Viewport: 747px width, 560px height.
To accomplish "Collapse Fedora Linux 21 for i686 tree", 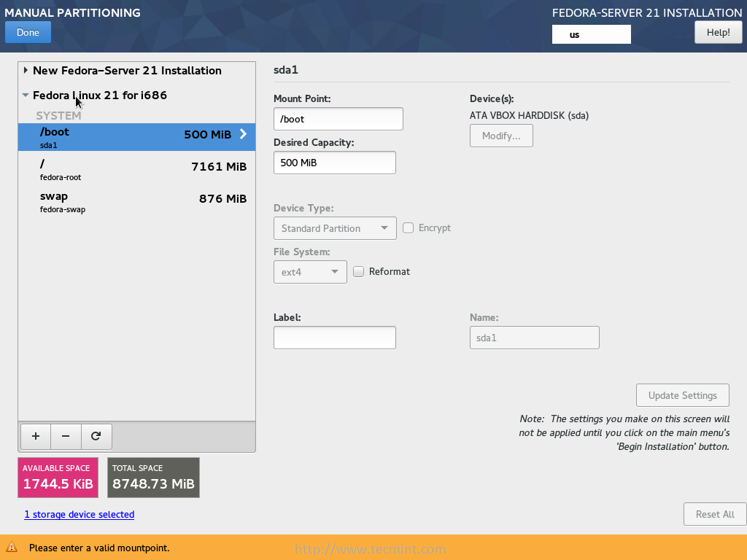I will click(26, 96).
